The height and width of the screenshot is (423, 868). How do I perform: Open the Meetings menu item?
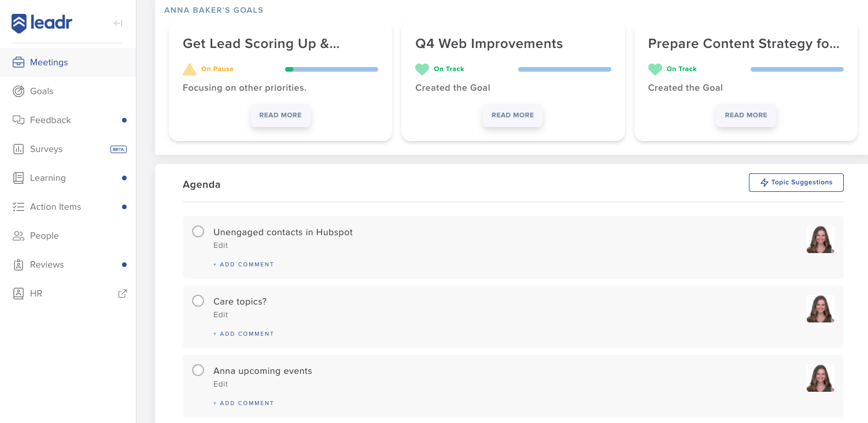(49, 62)
